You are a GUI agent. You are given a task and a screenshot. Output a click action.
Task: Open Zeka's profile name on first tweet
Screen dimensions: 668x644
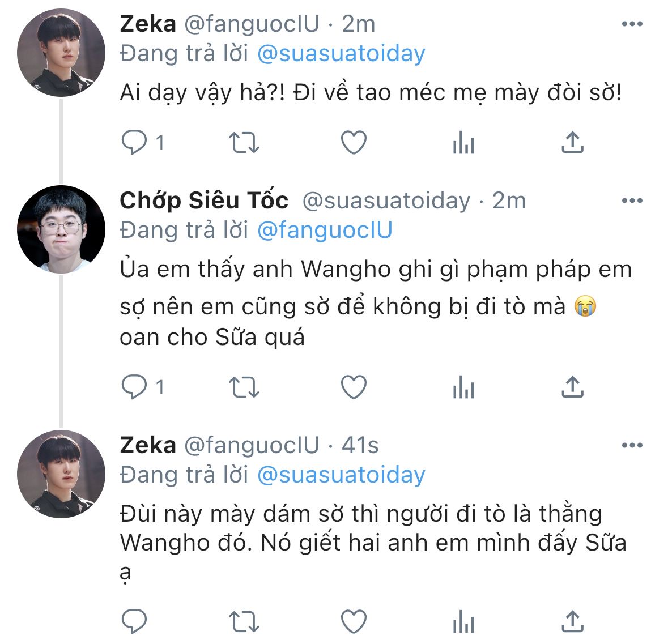tap(148, 24)
